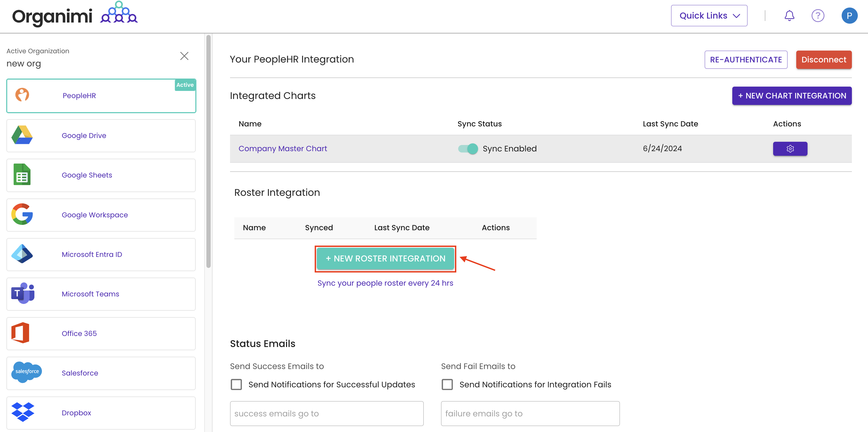Click the Synced roster column header

(x=319, y=228)
